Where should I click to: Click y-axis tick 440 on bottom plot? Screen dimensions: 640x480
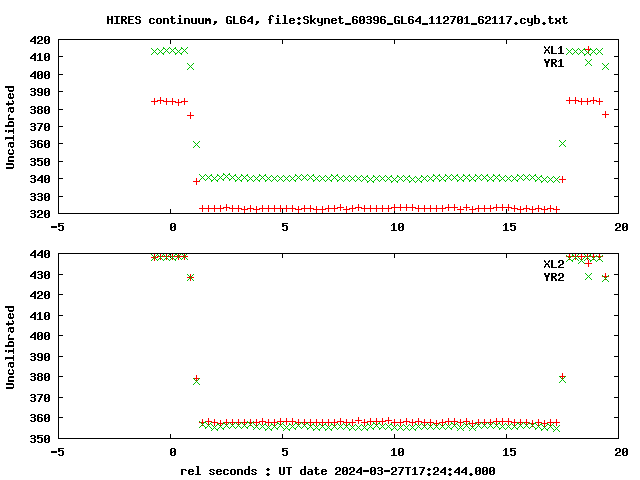click(x=40, y=254)
